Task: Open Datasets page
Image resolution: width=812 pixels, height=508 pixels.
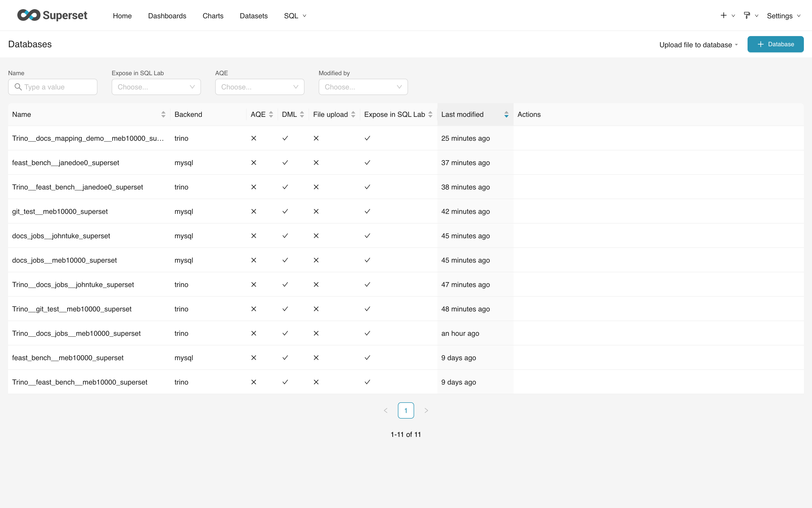Action: pos(254,16)
